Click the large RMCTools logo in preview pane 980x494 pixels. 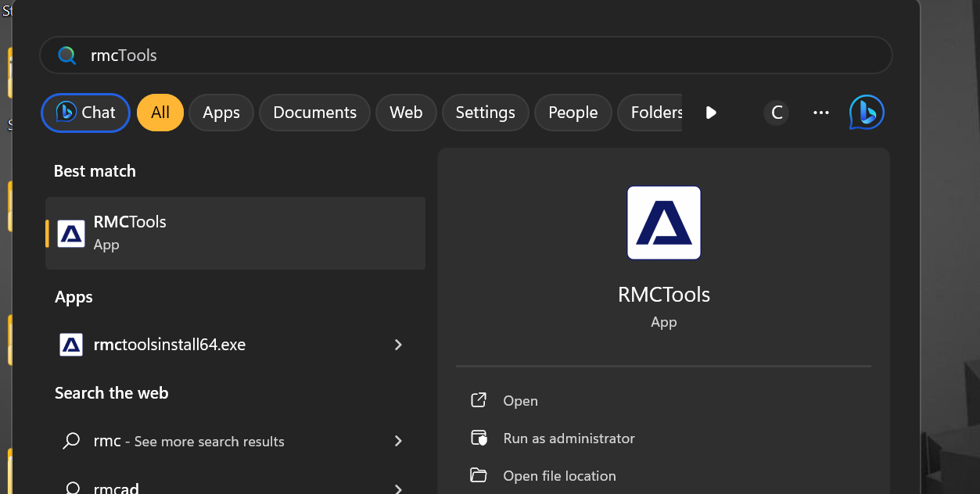tap(664, 223)
